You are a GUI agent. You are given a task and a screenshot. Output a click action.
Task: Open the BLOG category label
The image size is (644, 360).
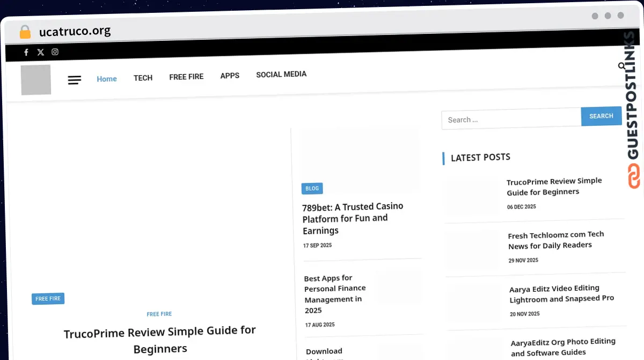click(x=312, y=188)
